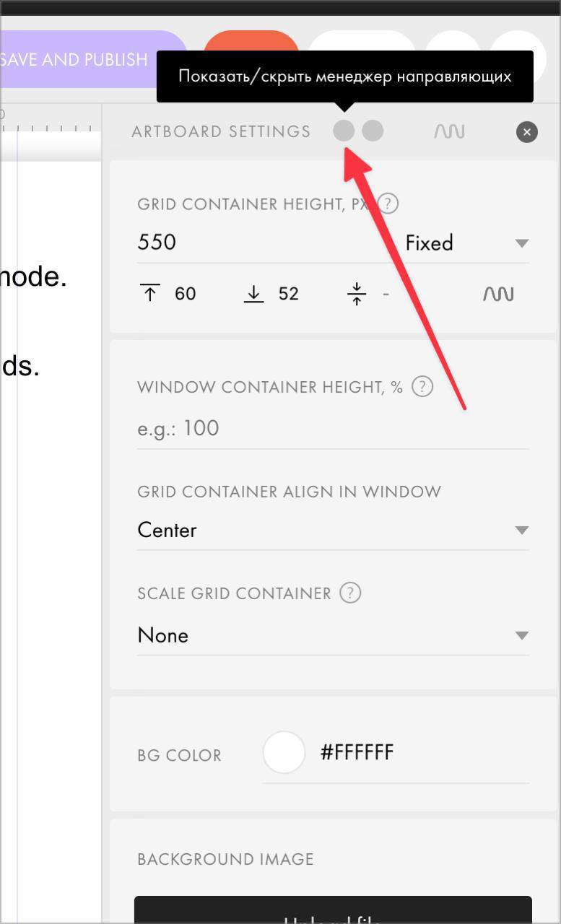Open help for Window Container Height

coord(422,386)
